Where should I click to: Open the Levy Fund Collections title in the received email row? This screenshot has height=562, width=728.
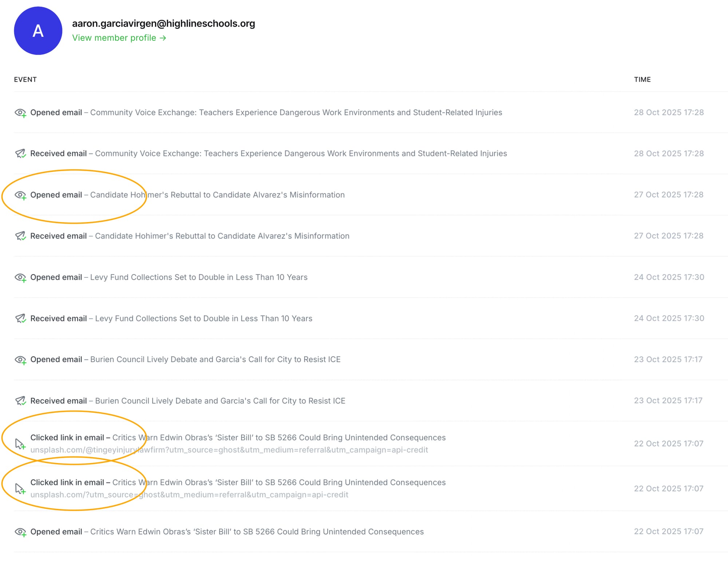(x=203, y=318)
